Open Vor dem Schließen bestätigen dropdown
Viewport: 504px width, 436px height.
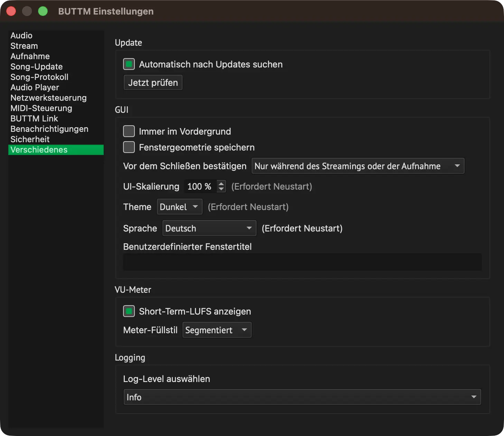coord(358,166)
